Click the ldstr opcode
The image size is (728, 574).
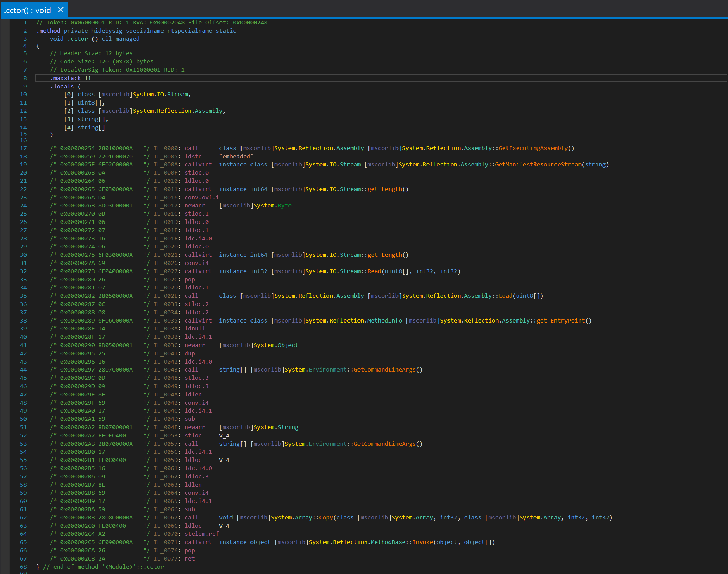[x=193, y=156]
